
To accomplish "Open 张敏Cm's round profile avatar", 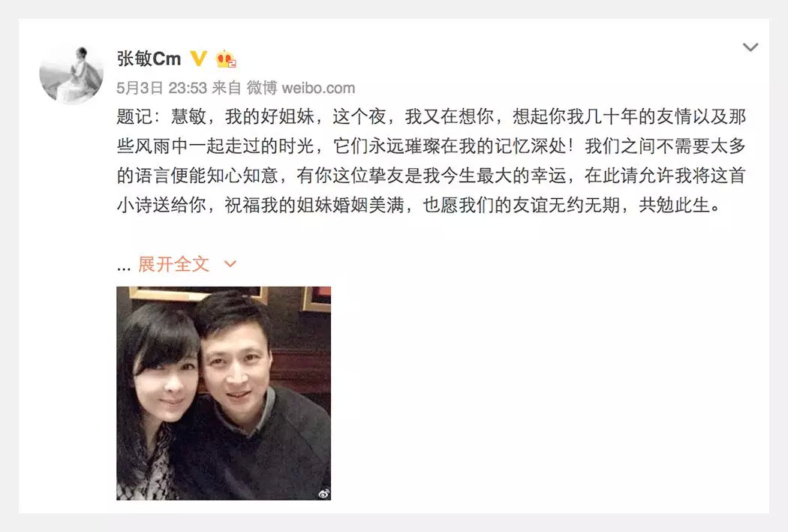I will tap(71, 74).
